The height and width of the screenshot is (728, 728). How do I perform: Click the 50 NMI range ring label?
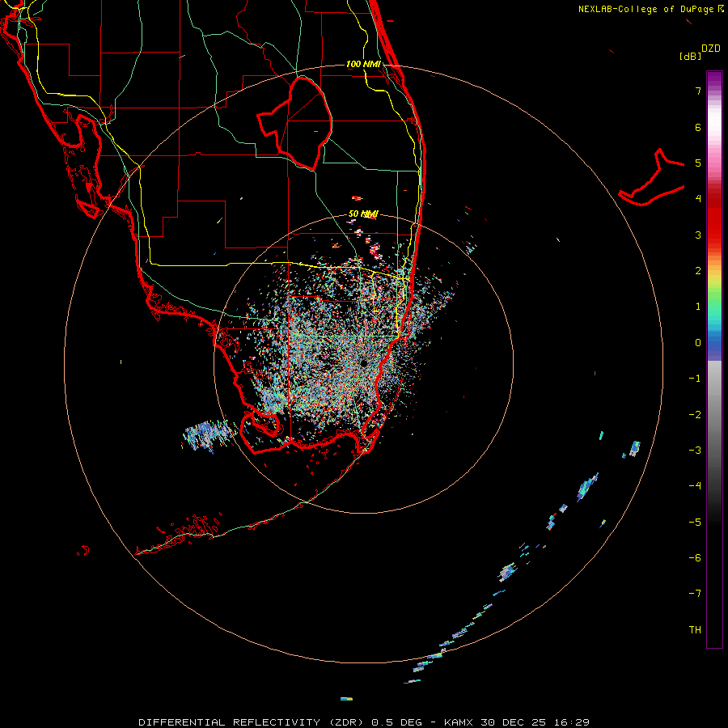pyautogui.click(x=363, y=214)
